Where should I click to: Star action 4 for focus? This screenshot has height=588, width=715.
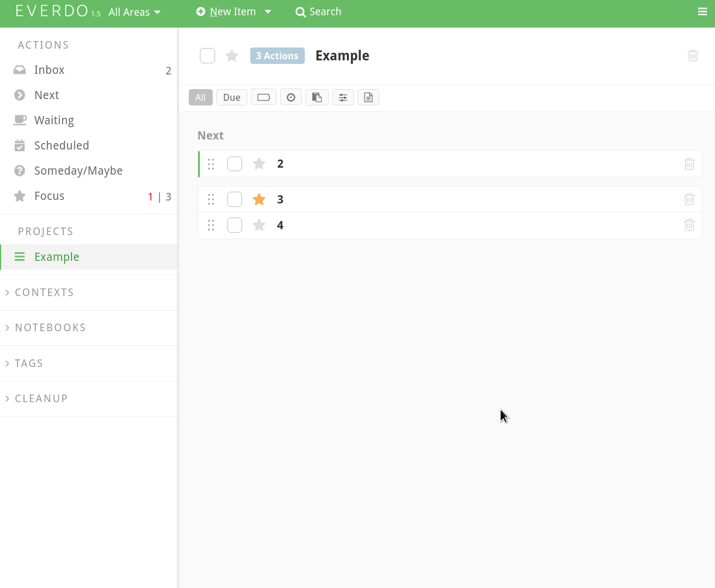tap(259, 225)
